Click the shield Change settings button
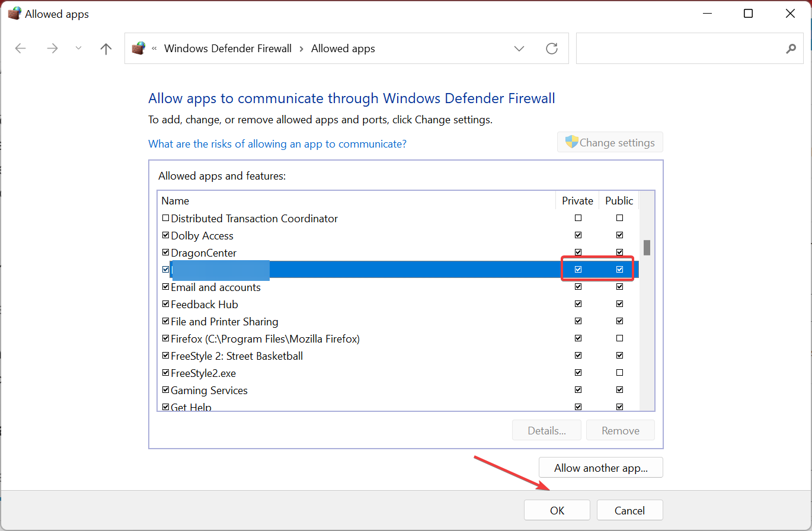 (x=610, y=143)
